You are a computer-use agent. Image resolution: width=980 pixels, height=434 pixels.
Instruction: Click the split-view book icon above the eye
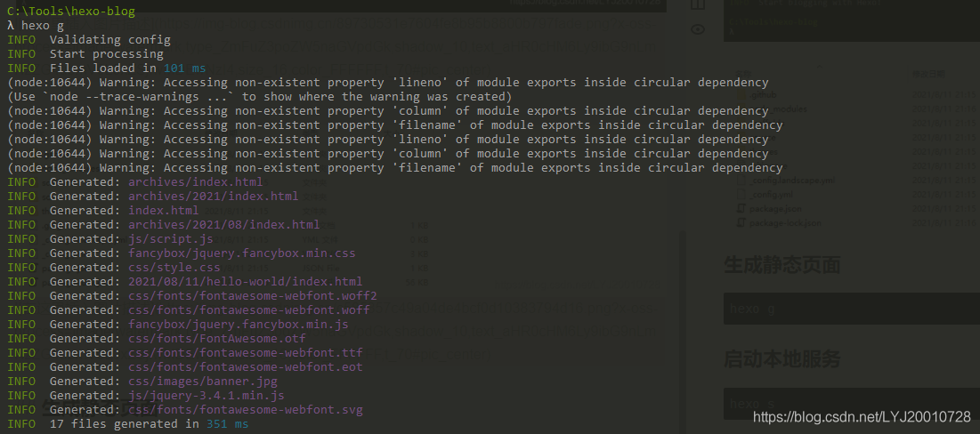[698, 4]
